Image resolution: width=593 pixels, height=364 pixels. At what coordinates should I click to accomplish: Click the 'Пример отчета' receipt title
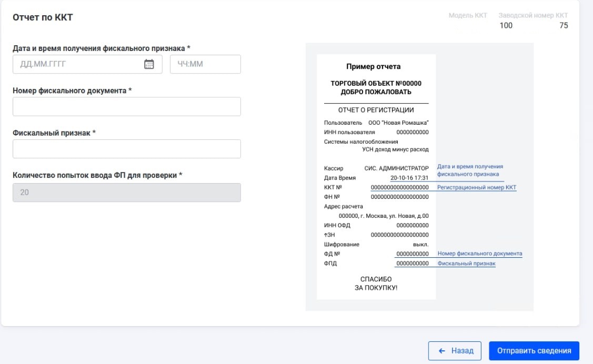tap(373, 67)
